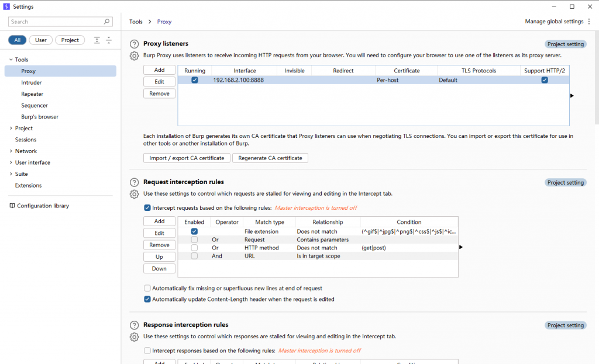
Task: Enable the HTTP method interception rule checkbox
Action: pos(194,248)
